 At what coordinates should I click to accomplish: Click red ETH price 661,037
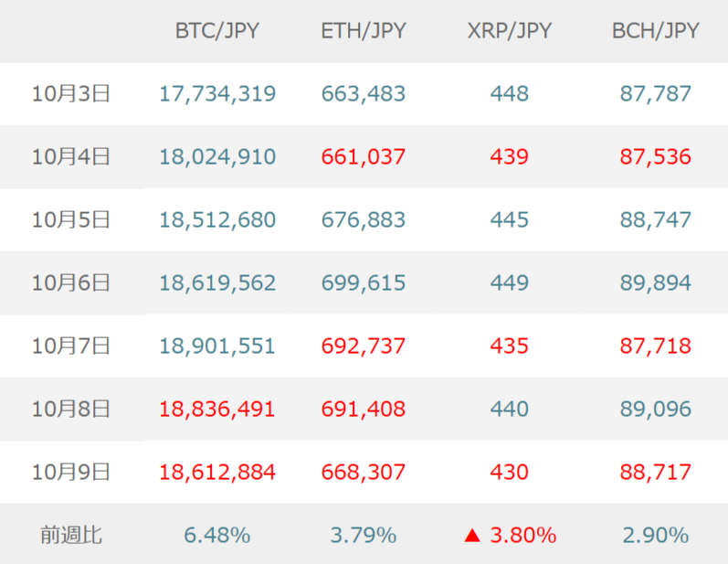click(364, 156)
